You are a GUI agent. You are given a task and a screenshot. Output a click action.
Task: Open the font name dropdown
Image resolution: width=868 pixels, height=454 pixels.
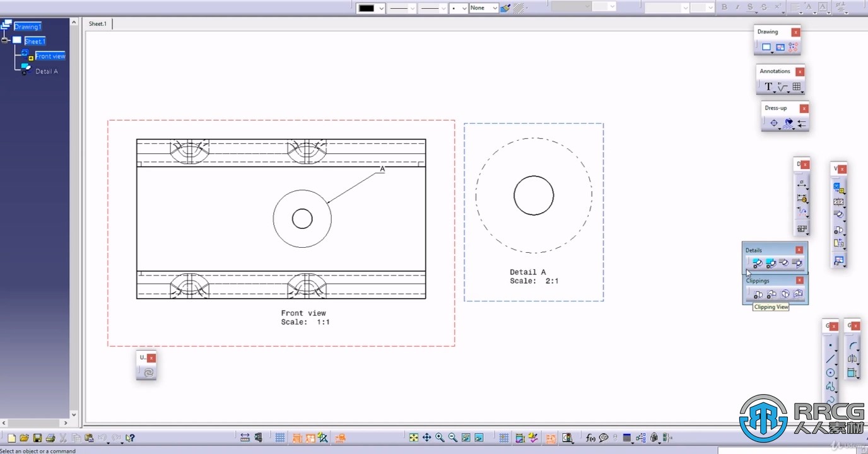tap(685, 8)
